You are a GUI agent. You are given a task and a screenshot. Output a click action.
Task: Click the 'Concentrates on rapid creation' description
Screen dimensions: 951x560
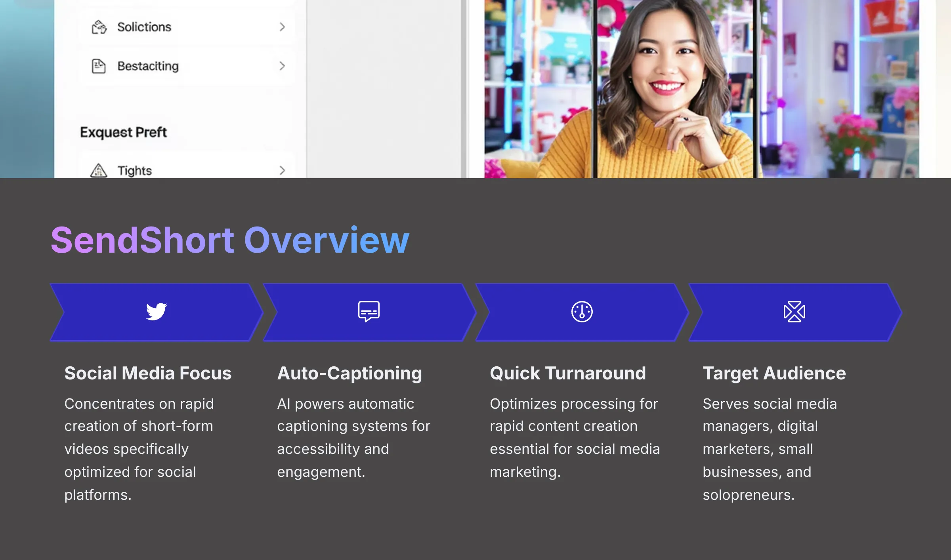(139, 449)
